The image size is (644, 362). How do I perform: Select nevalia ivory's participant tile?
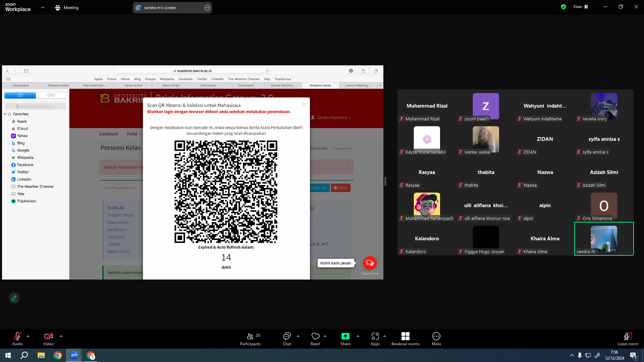coord(604,107)
